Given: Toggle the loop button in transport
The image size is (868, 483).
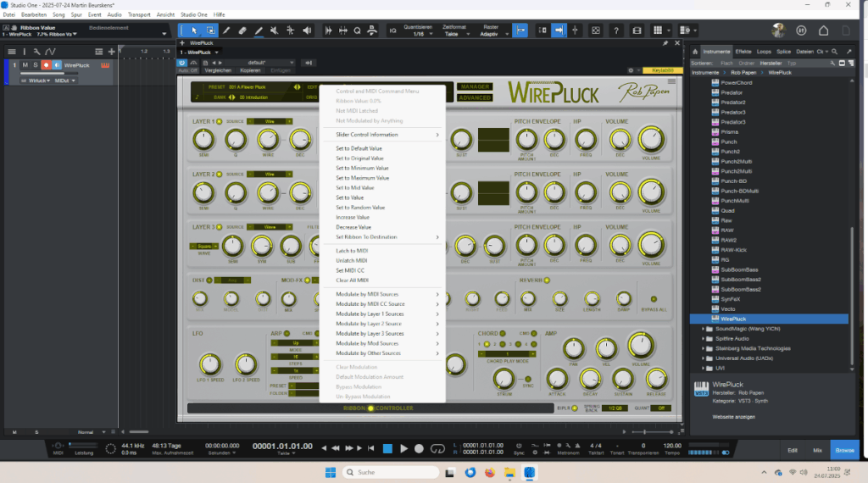Looking at the screenshot, I should click(437, 449).
